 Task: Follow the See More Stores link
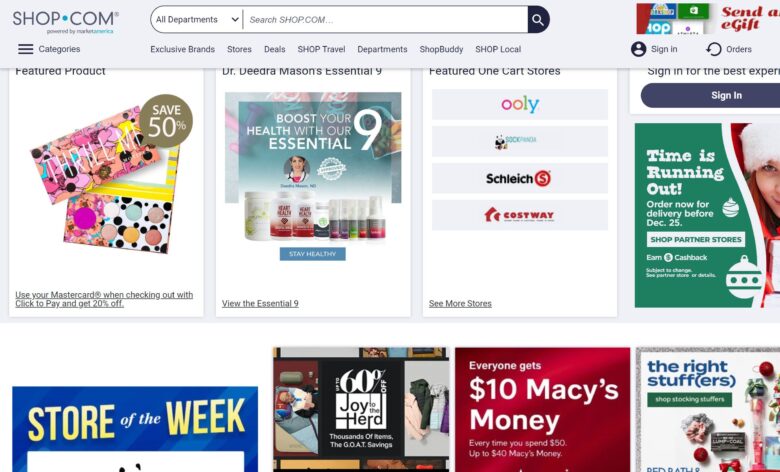pyautogui.click(x=460, y=303)
